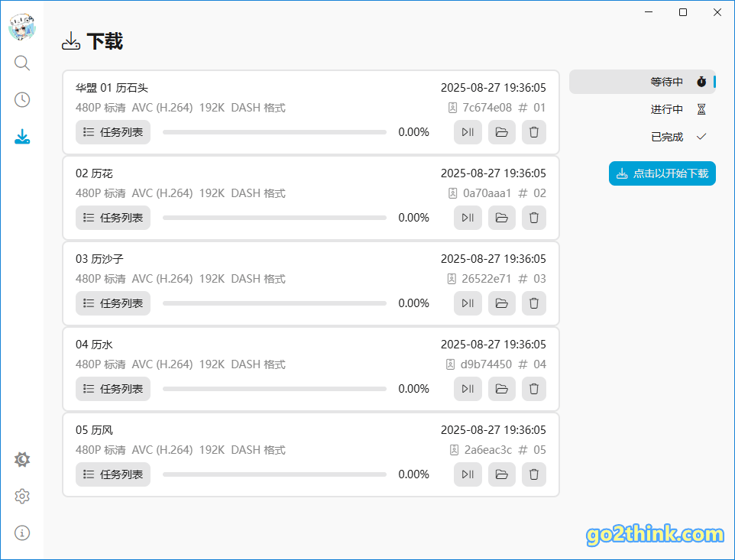The image size is (735, 560).
Task: Open settings gear in sidebar
Action: (x=22, y=496)
